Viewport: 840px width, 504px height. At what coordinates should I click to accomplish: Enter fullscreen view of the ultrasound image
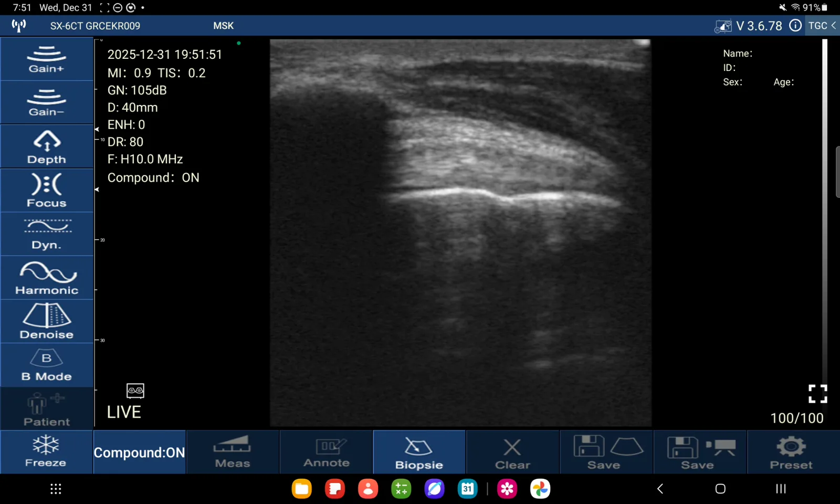(x=817, y=394)
